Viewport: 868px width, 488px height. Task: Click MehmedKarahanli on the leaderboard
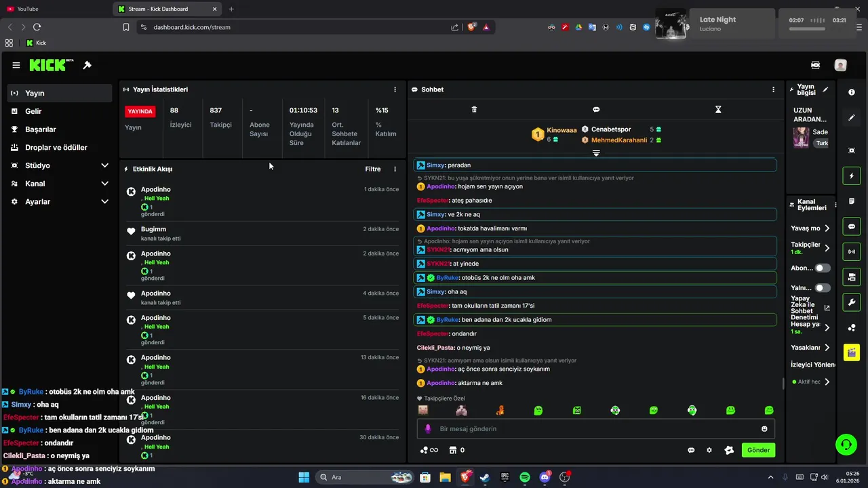(619, 140)
